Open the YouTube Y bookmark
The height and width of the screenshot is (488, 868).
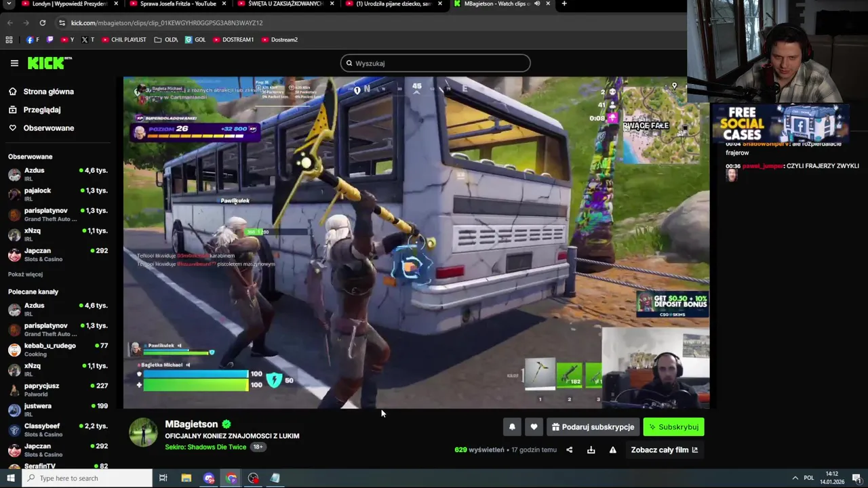(68, 39)
